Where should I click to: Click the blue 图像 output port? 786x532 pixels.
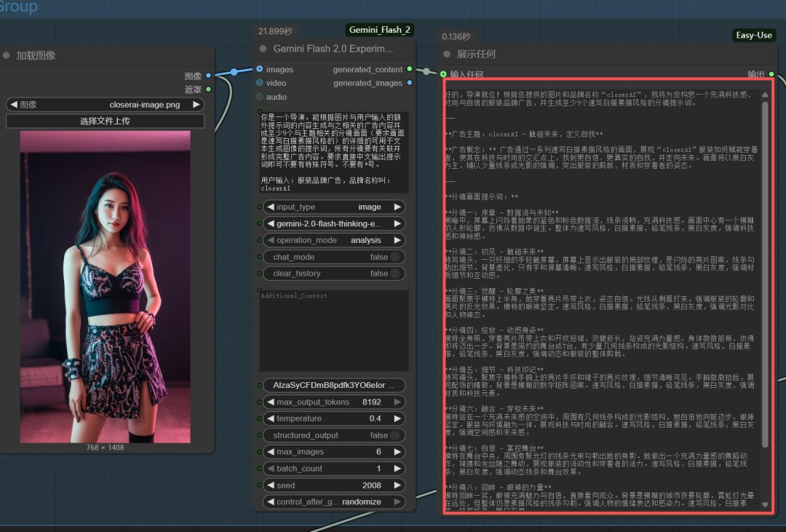[209, 76]
